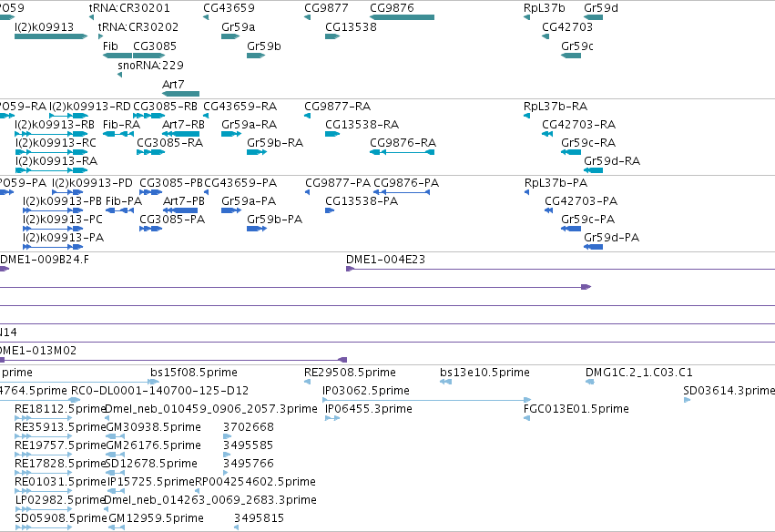Click the CG13538-RA transcript label
This screenshot has width=775, height=532.
362,125
